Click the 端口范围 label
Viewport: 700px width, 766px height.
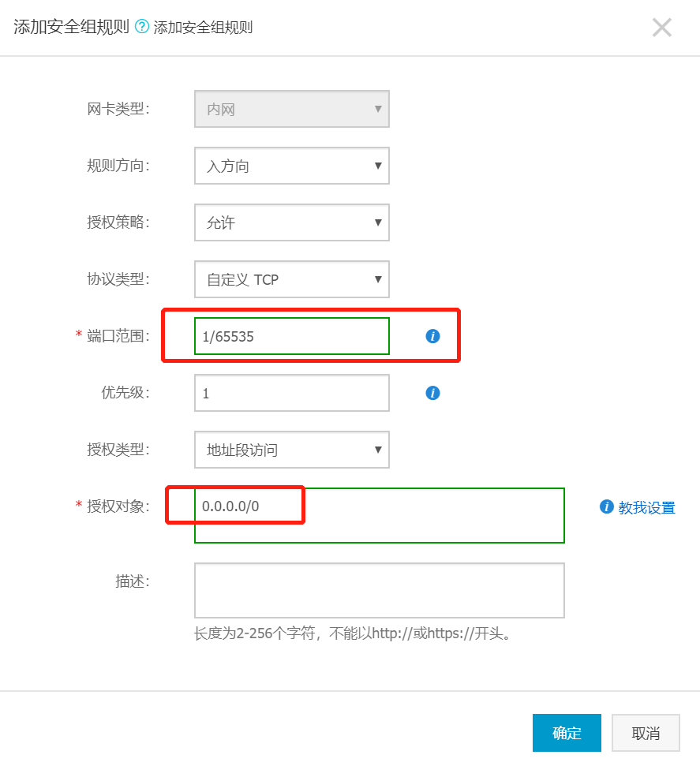[118, 336]
